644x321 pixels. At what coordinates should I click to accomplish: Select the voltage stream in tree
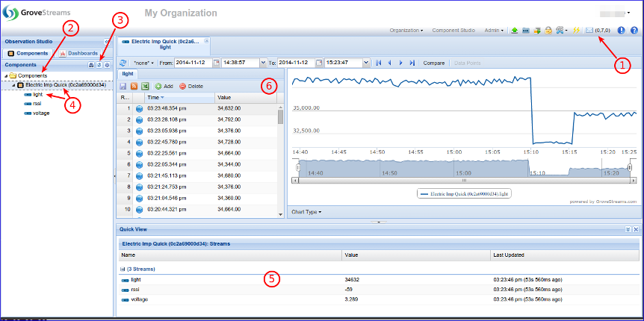[41, 113]
